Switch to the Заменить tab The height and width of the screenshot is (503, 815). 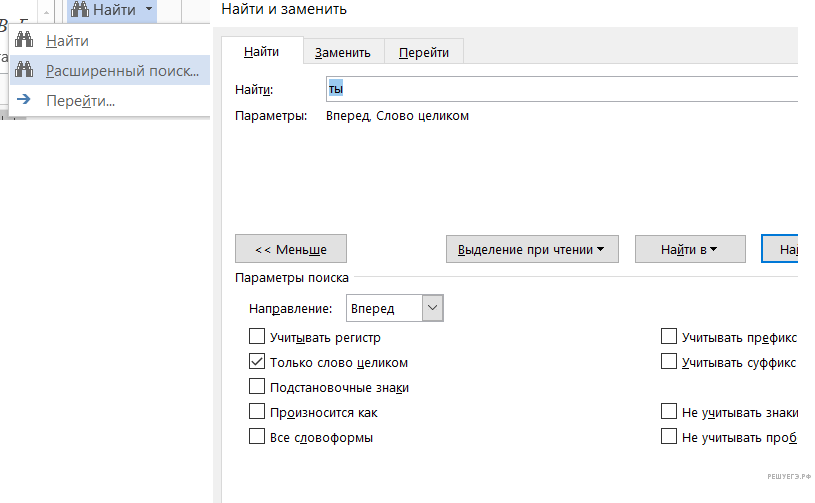click(x=343, y=52)
